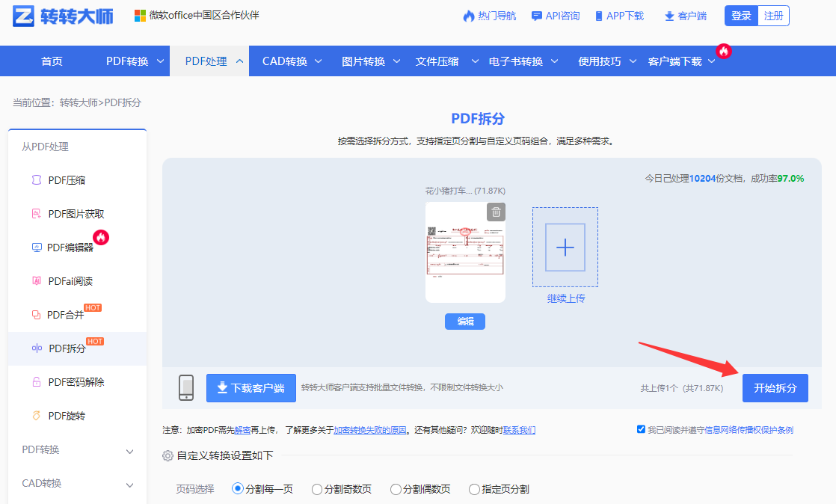Open the 首页 navigation tab

point(52,61)
